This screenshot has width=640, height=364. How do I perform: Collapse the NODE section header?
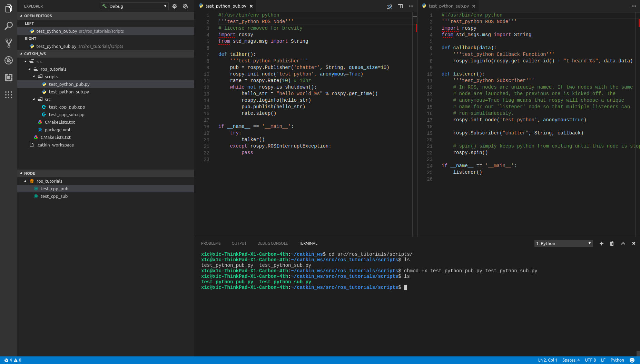[x=29, y=173]
